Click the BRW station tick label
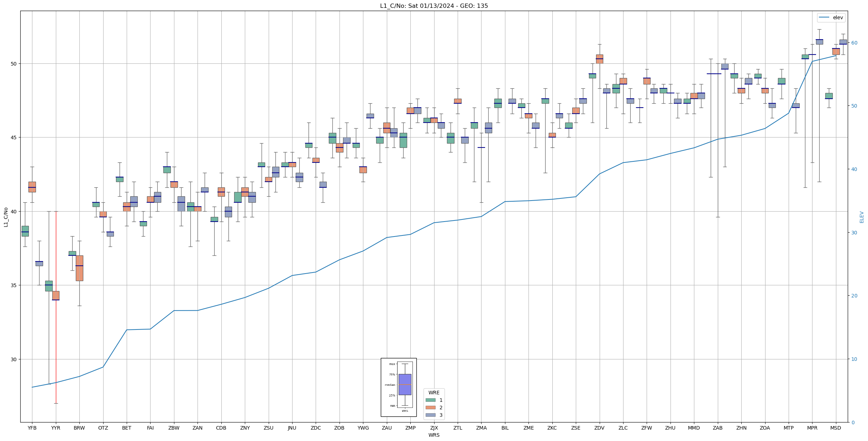Image resolution: width=868 pixels, height=441 pixels. [79, 428]
